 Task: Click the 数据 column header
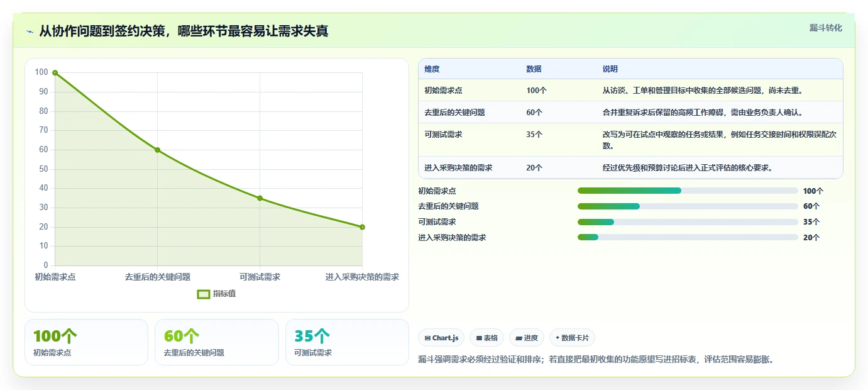tap(534, 69)
